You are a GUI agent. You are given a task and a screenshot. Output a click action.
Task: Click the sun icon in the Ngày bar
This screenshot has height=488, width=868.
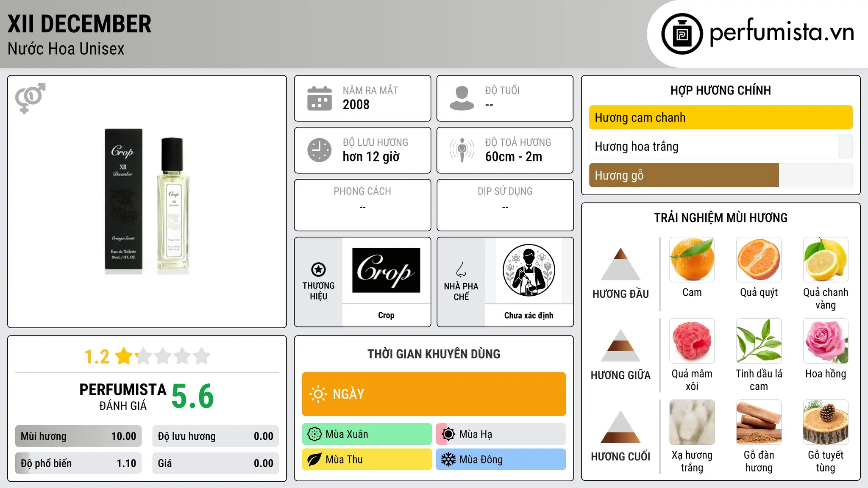click(318, 394)
